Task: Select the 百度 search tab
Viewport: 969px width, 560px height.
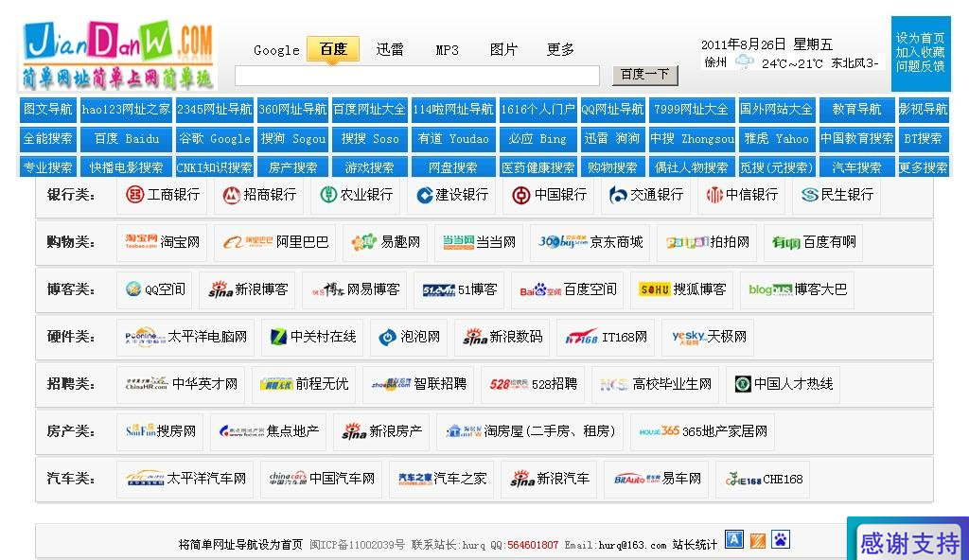Action: click(333, 49)
